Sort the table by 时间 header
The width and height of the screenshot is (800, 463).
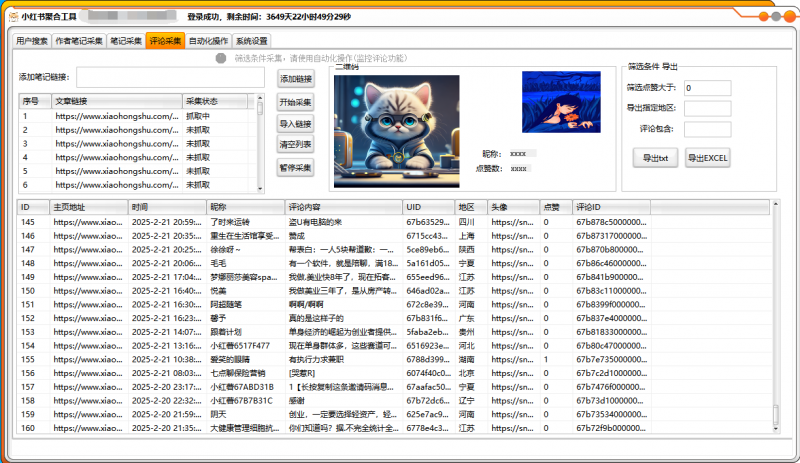167,207
